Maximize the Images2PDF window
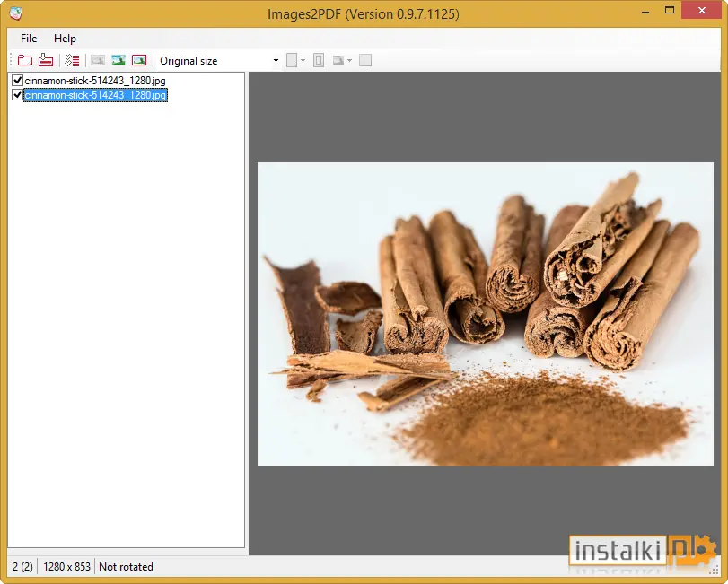 (x=669, y=11)
